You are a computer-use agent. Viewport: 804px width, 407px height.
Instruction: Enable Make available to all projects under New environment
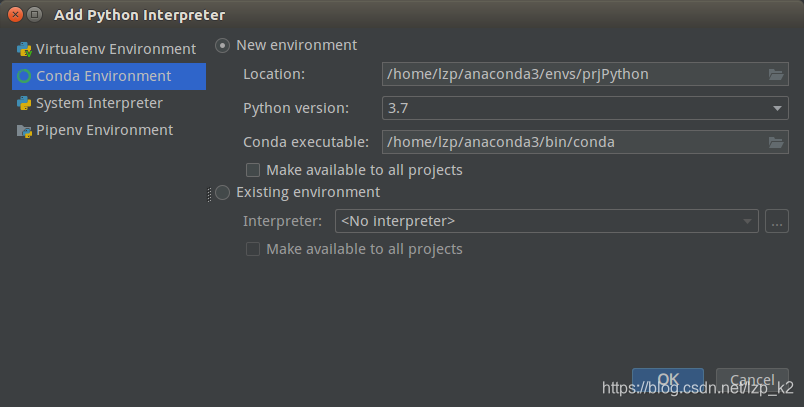pyautogui.click(x=253, y=170)
